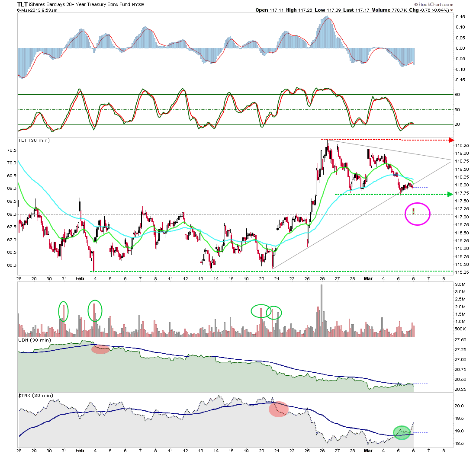Click the 'Low 117.09' value in the header

click(x=328, y=10)
